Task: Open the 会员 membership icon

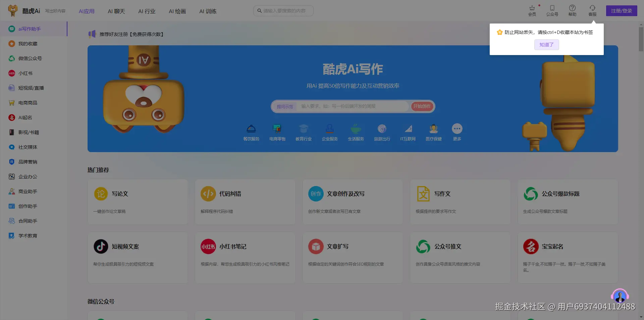Action: click(532, 10)
